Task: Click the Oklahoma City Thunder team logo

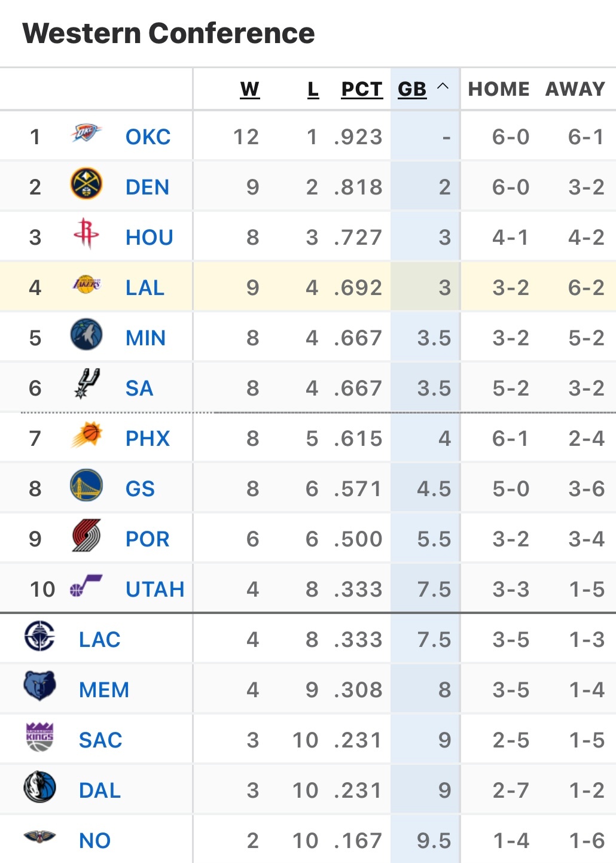Action: [x=86, y=133]
